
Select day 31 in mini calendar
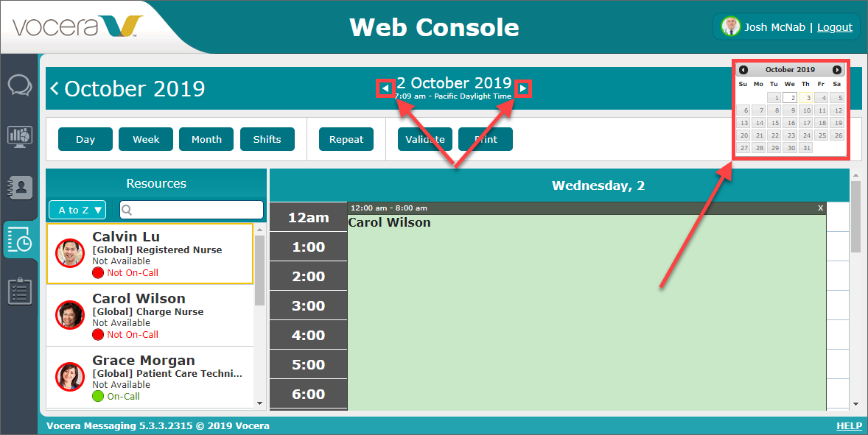pyautogui.click(x=805, y=148)
